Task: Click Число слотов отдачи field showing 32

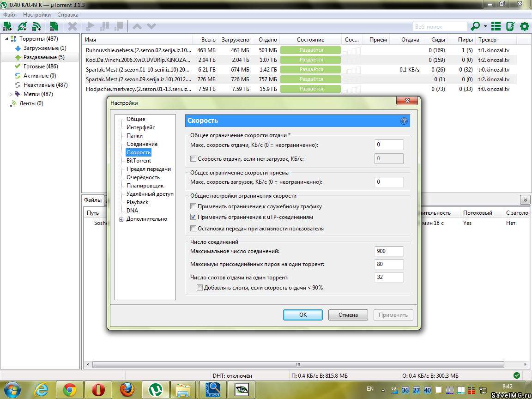Action: (x=389, y=277)
